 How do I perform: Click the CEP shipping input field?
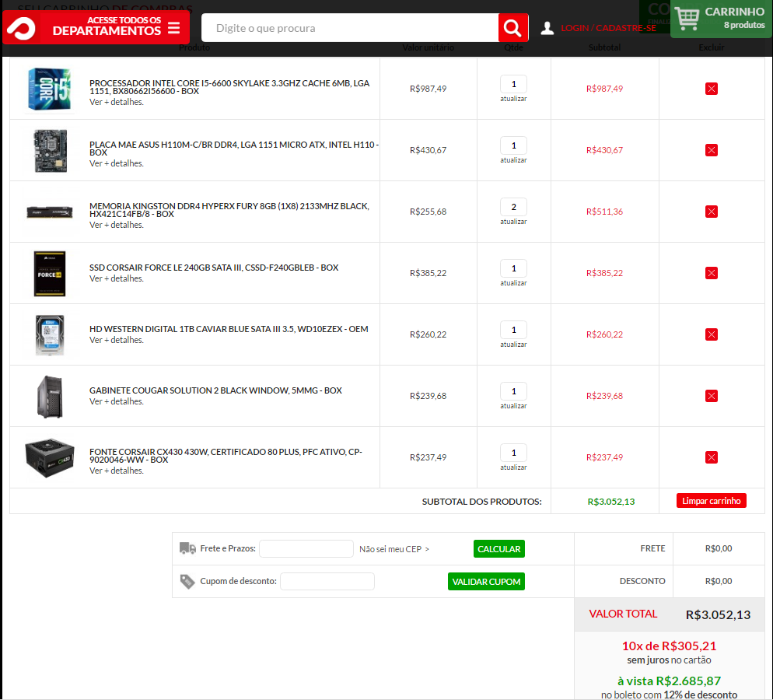306,548
